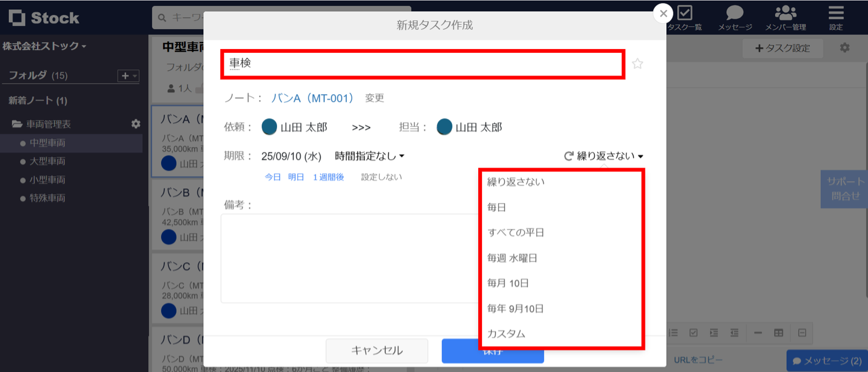Click the gear icon next to タスク設定
This screenshot has width=868, height=372.
click(845, 48)
